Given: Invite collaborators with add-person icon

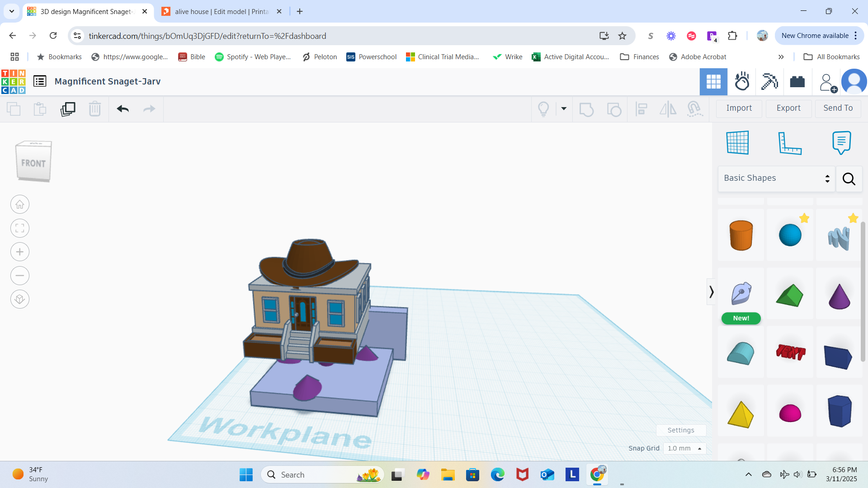Looking at the screenshot, I should point(828,83).
